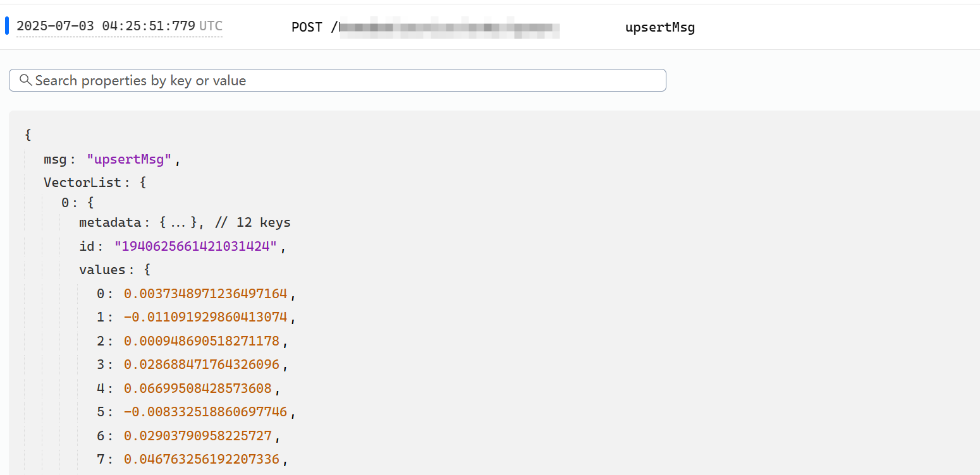Select the blurred POST request path
The width and height of the screenshot is (980, 475).
pos(449,28)
